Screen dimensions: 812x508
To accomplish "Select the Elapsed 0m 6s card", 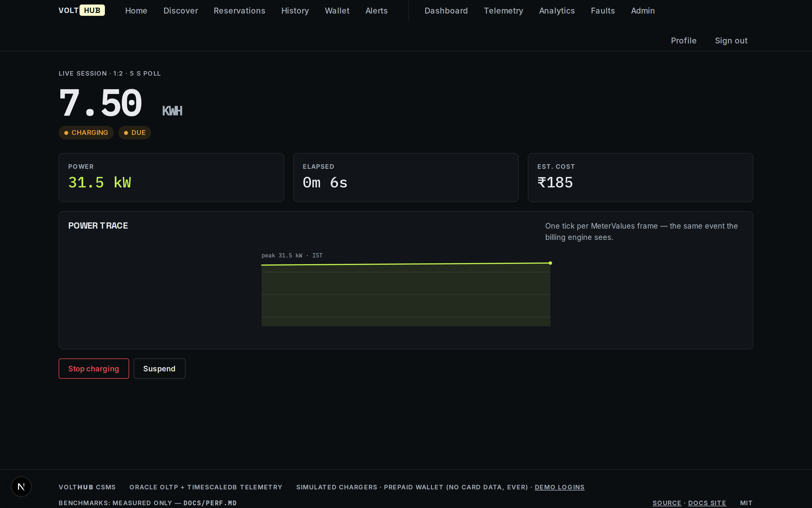I will (x=406, y=178).
